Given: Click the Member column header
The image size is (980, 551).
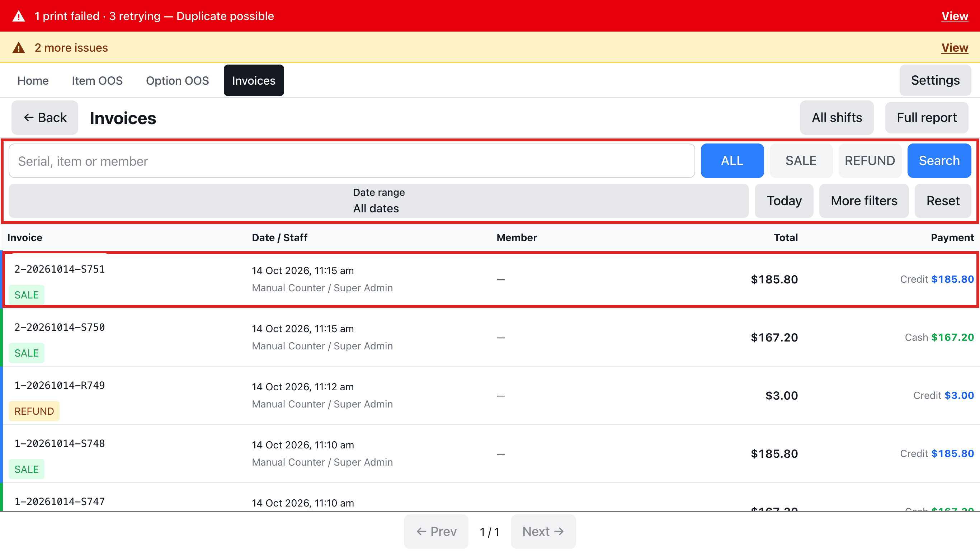Looking at the screenshot, I should click(517, 237).
